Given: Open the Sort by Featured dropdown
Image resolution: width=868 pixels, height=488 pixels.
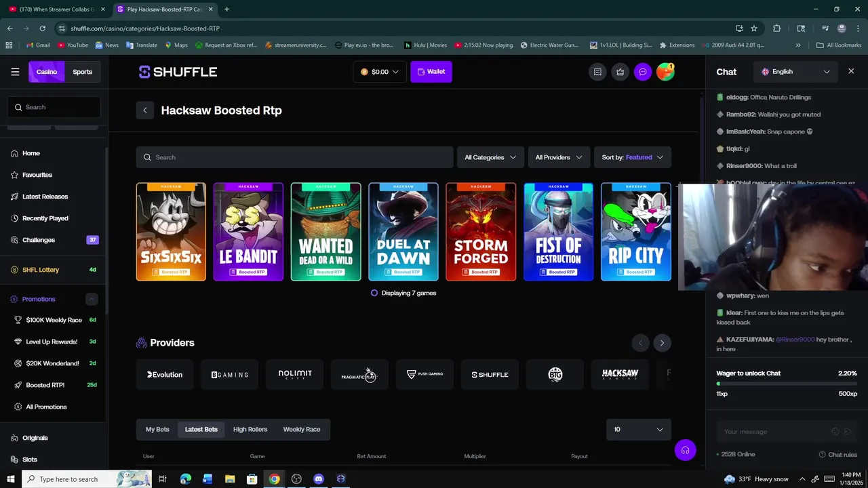Looking at the screenshot, I should click(633, 157).
